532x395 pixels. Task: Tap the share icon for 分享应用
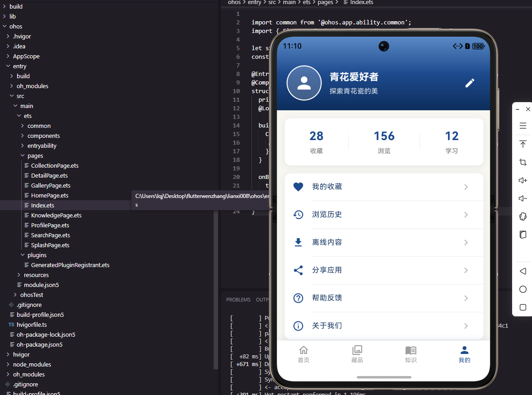tap(298, 270)
